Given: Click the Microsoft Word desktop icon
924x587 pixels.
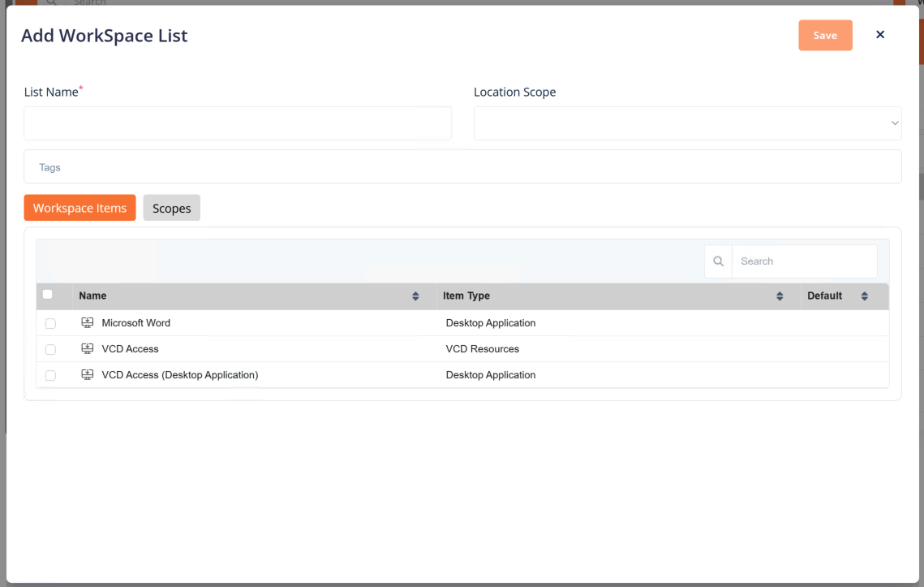Looking at the screenshot, I should [88, 323].
